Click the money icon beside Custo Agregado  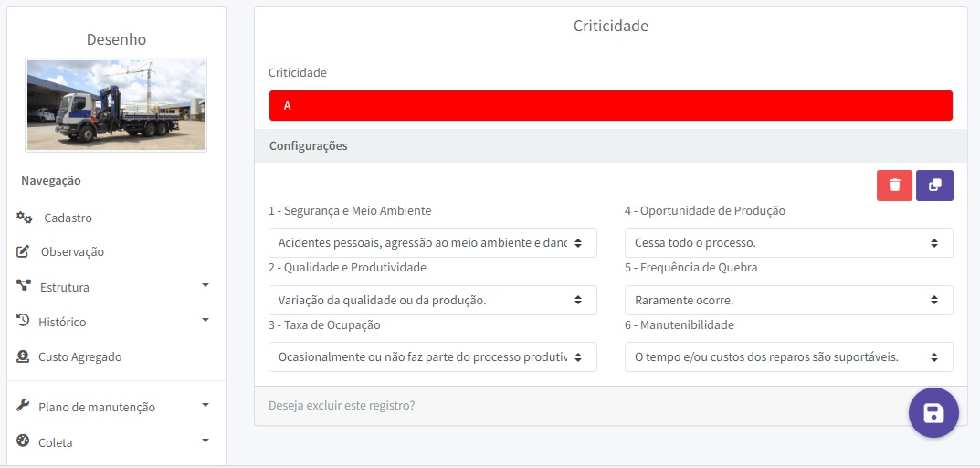pos(23,356)
